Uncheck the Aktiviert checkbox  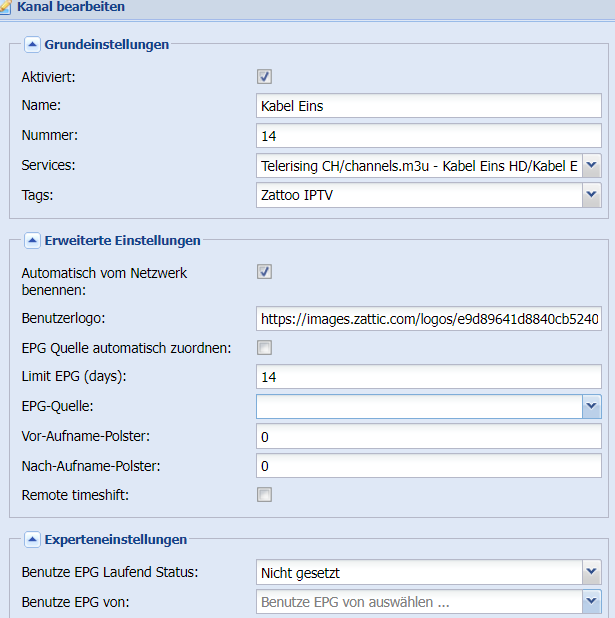point(264,76)
